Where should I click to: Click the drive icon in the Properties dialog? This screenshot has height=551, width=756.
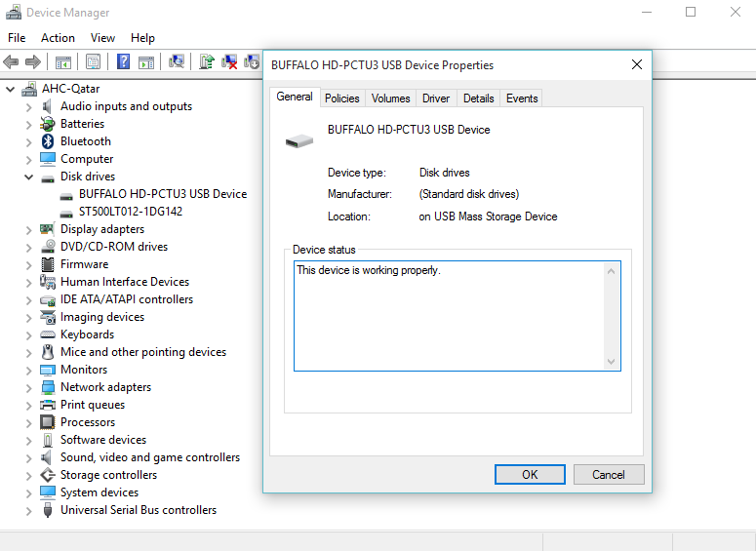(x=298, y=140)
